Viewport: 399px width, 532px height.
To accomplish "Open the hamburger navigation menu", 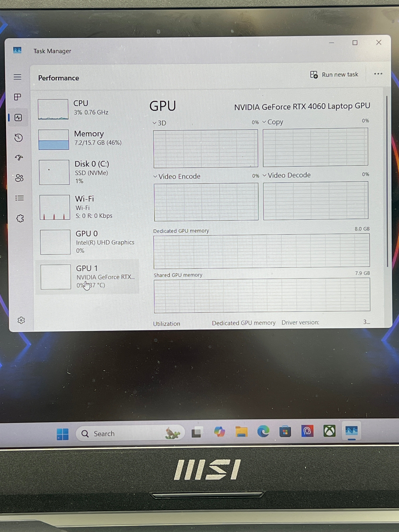I will [17, 77].
